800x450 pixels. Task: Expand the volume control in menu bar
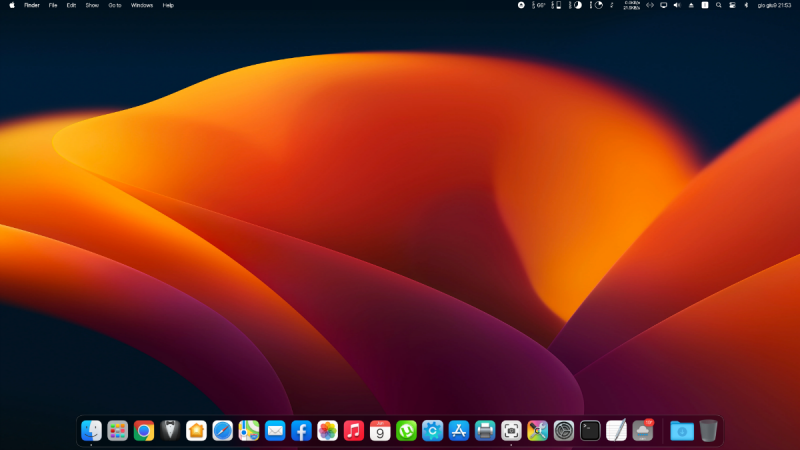[x=676, y=5]
